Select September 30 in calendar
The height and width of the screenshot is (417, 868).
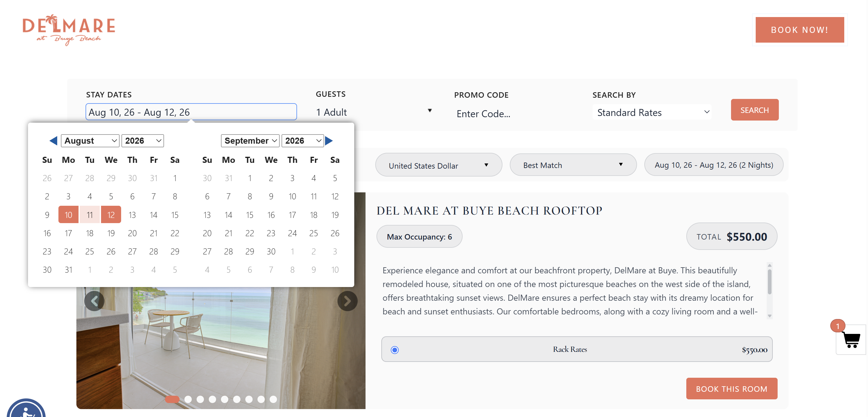pyautogui.click(x=271, y=251)
